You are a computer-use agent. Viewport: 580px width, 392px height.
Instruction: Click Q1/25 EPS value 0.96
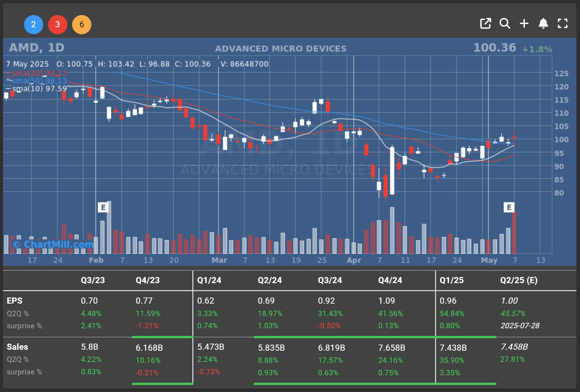pos(448,301)
